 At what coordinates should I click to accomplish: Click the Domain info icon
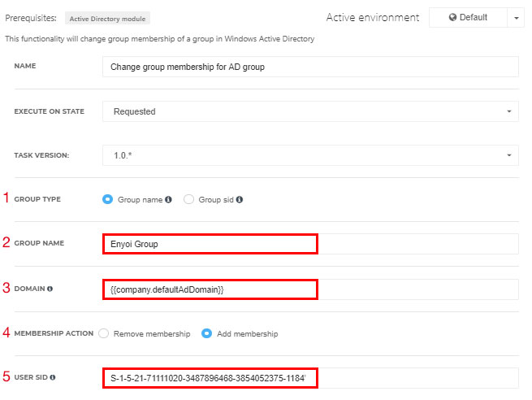pos(50,289)
